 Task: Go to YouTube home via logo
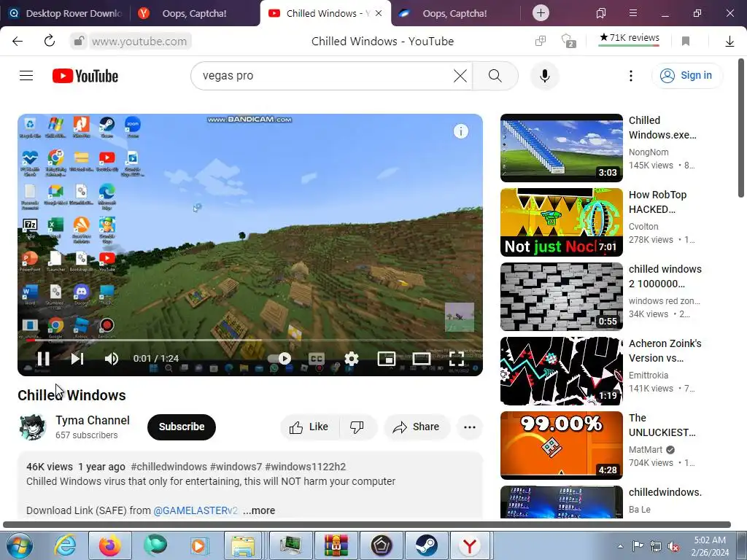click(85, 76)
